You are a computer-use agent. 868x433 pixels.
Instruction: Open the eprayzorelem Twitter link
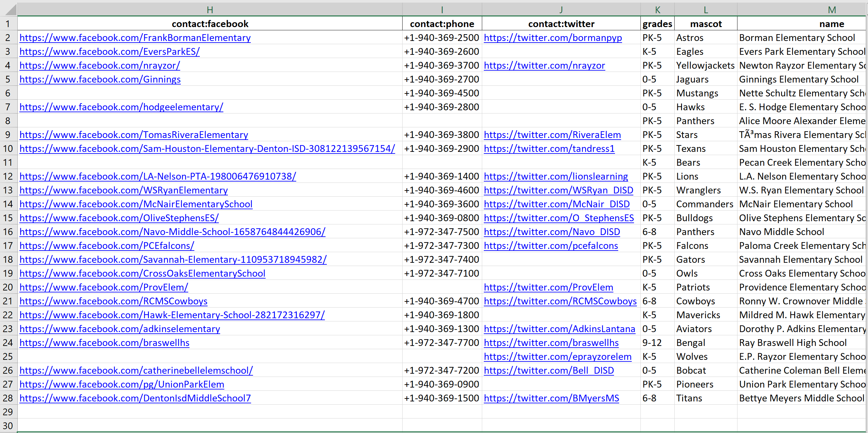558,357
